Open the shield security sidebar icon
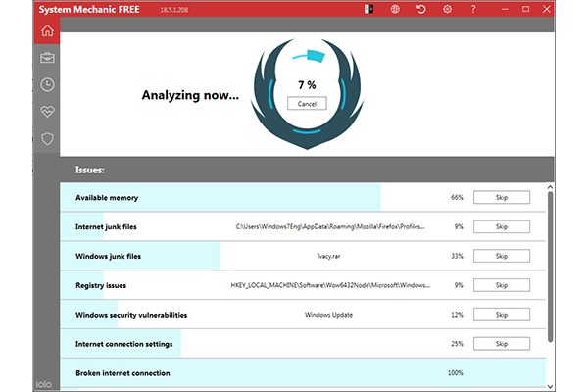The image size is (588, 392). (x=47, y=139)
